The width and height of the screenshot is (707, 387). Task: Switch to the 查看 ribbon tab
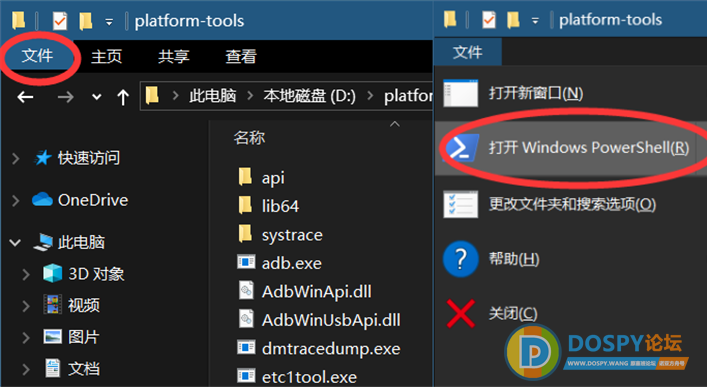point(241,56)
